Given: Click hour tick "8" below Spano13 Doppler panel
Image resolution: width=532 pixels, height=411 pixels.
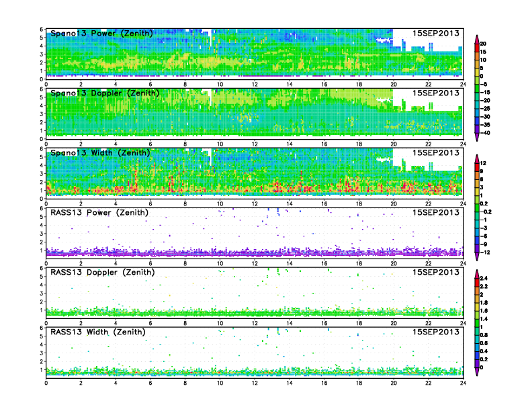Looking at the screenshot, I should click(x=185, y=144).
